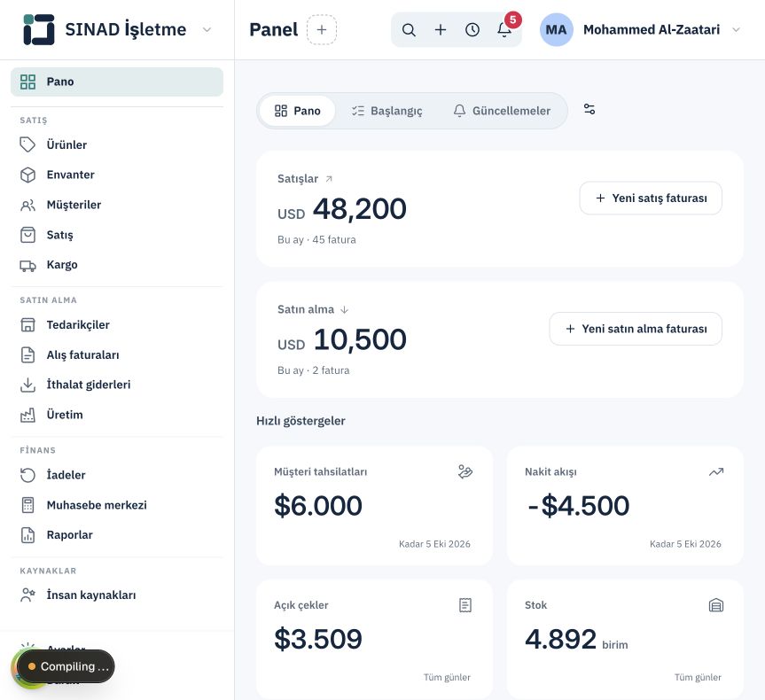Expand the SINAD İşletme company dropdown
The width and height of the screenshot is (765, 700).
[x=207, y=30]
